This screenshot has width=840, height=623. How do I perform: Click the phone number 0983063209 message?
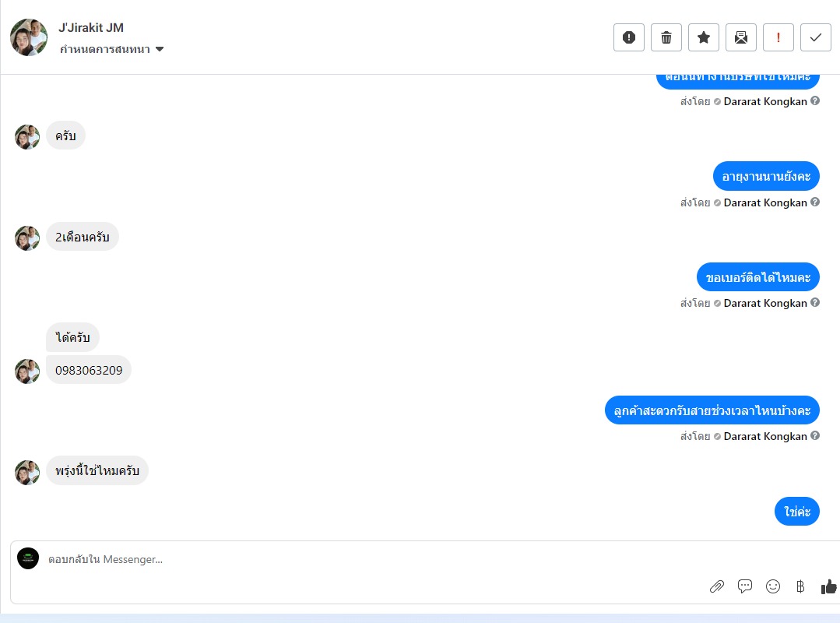(89, 370)
